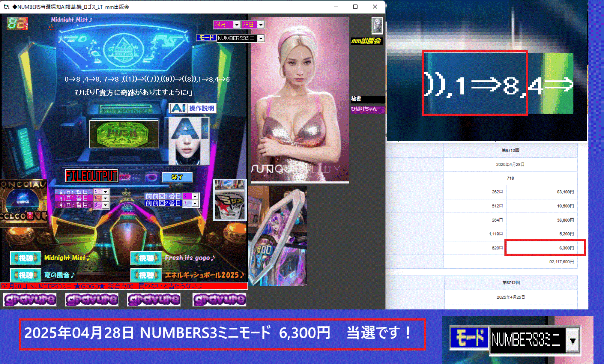Click the 5,200円 prize cell
Screen dimensions: 604x364
(x=542, y=234)
